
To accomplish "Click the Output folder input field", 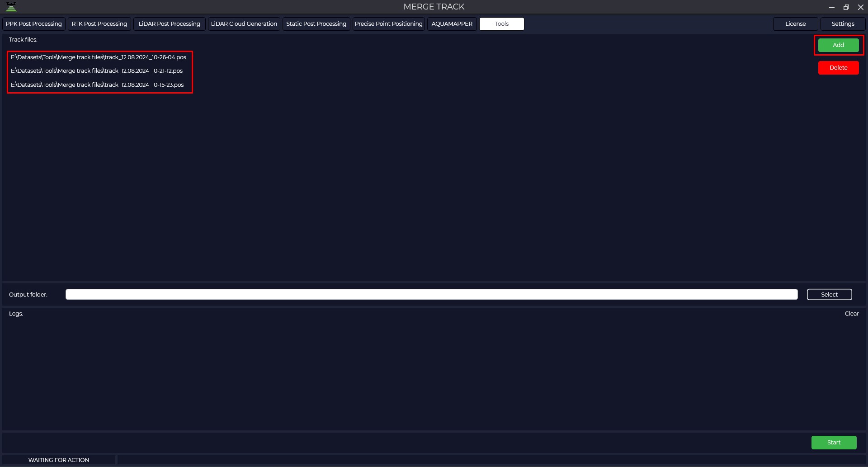I will pyautogui.click(x=432, y=295).
